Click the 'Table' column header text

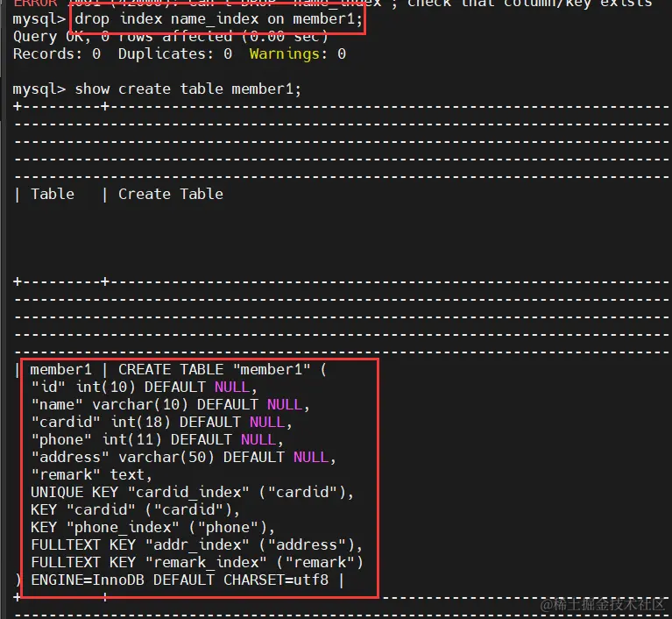point(53,194)
